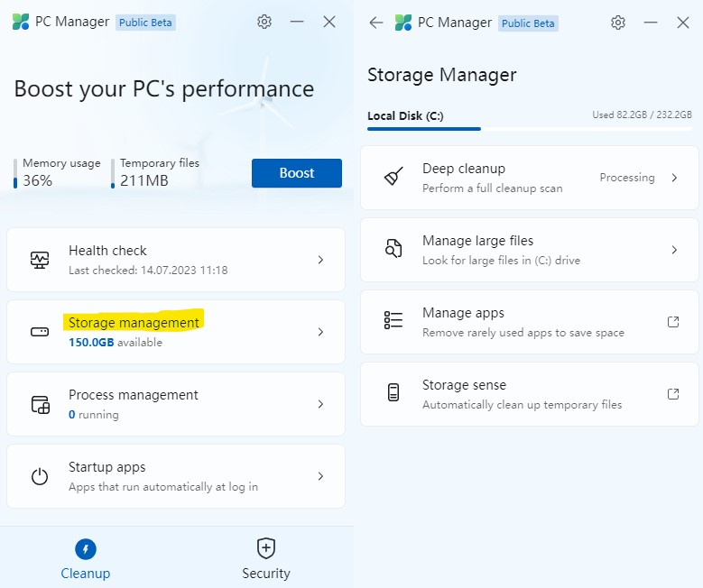This screenshot has width=703, height=588.
Task: Click the Storage sense device icon
Action: pos(393,392)
